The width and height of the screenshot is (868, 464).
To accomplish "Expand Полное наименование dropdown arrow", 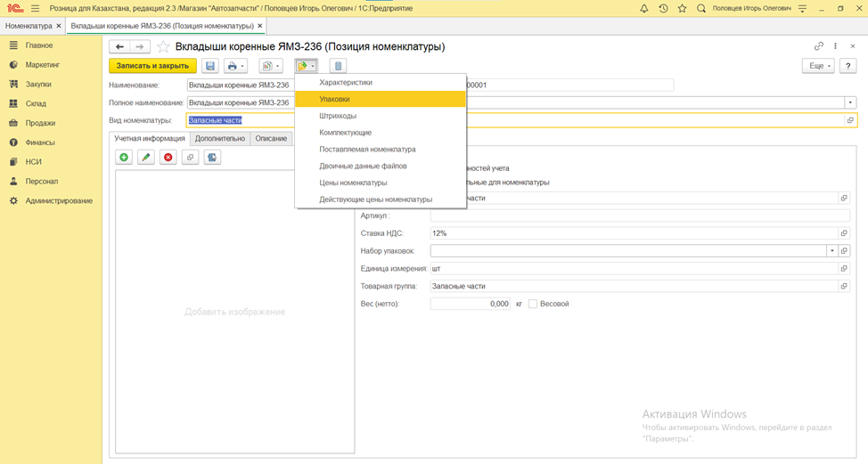I will [850, 103].
